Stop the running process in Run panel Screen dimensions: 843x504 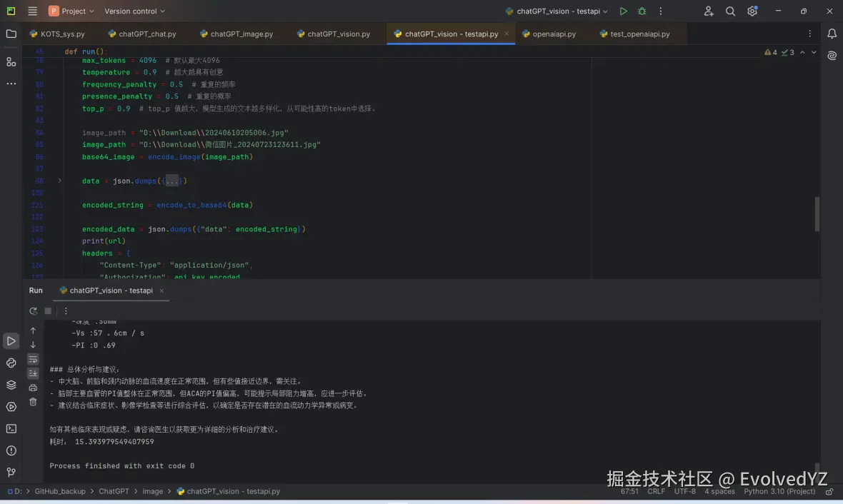[x=48, y=311]
